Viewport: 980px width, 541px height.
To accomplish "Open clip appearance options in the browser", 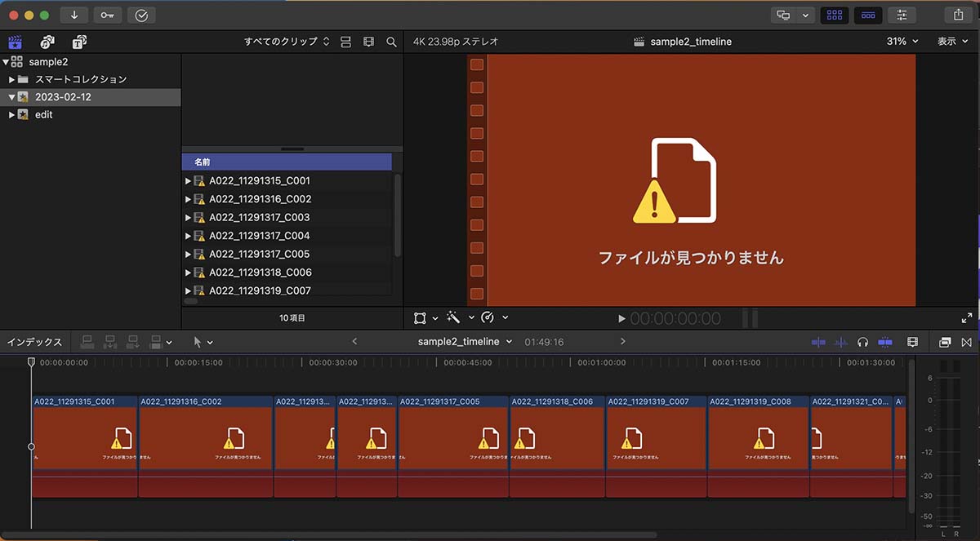I will [368, 42].
